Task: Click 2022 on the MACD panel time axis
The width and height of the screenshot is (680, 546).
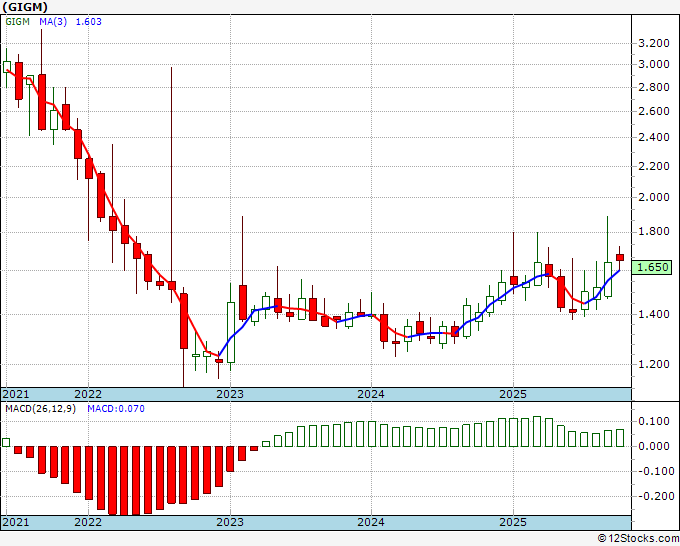Action: 88,522
